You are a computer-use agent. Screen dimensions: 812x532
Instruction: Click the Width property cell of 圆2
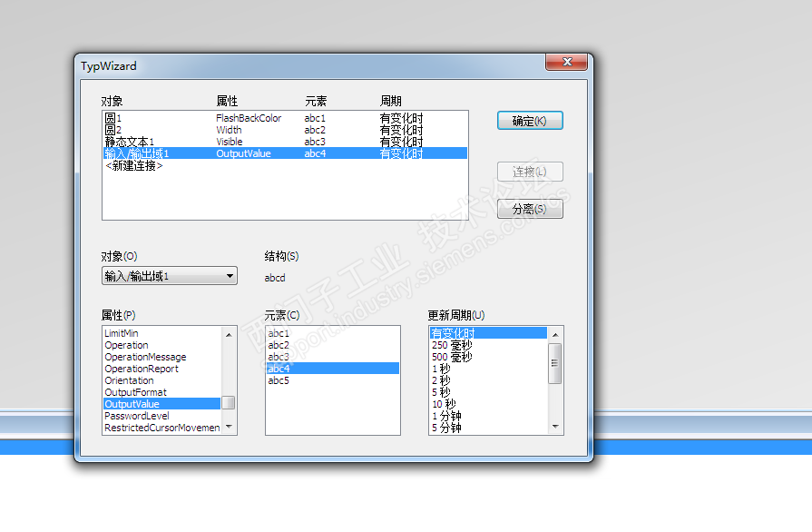pos(229,130)
